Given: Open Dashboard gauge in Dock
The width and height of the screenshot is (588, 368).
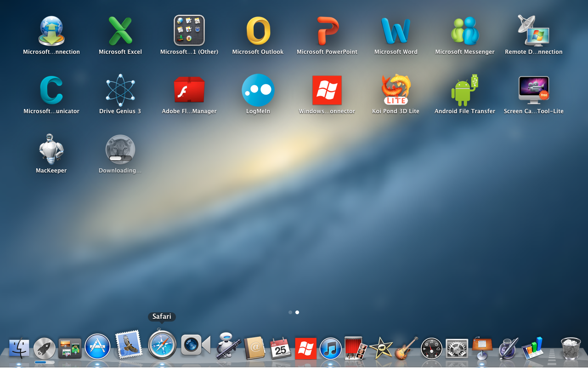Looking at the screenshot, I should 432,349.
